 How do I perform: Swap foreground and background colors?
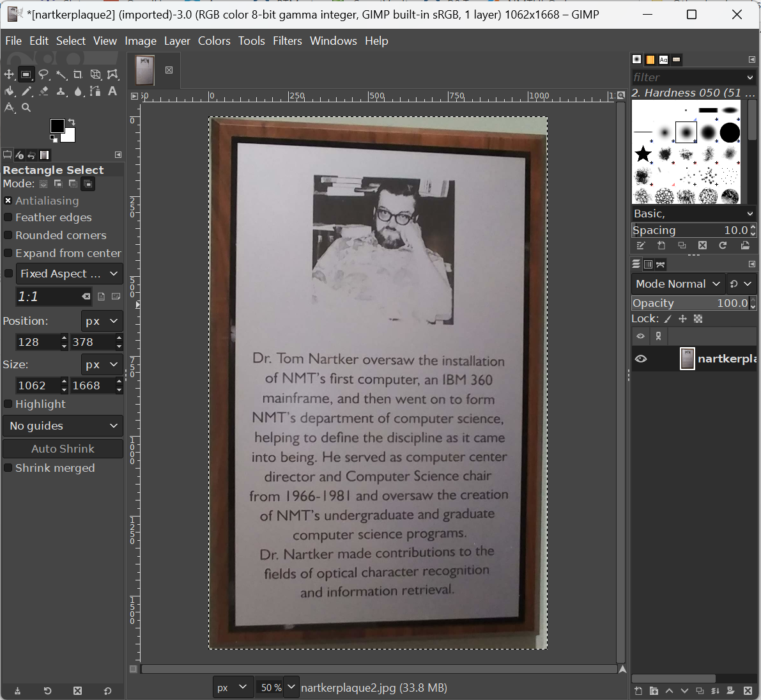[x=72, y=121]
